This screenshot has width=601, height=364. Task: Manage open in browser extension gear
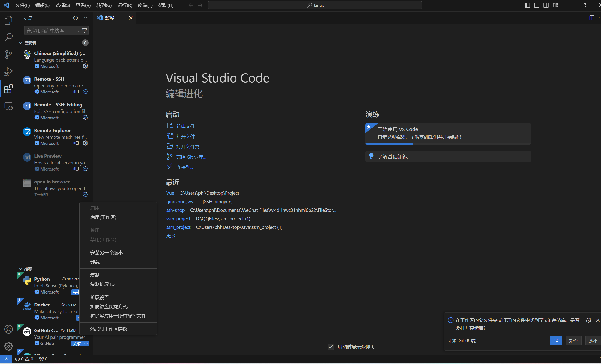85,194
